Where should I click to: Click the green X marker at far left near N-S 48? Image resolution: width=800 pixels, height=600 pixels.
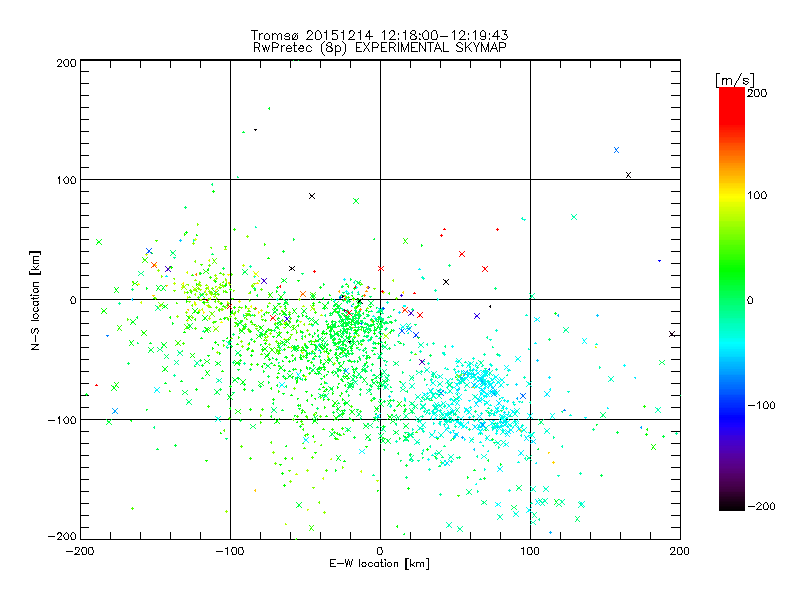(99, 242)
